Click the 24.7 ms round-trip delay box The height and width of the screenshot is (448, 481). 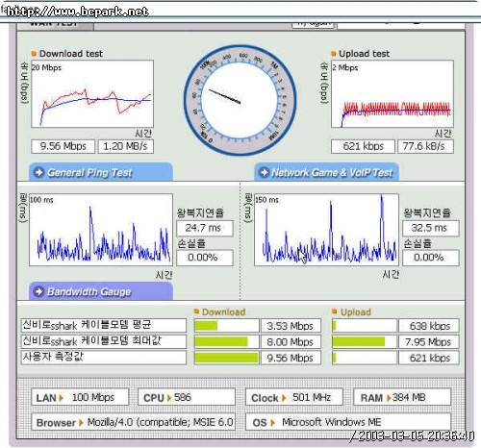(x=205, y=228)
